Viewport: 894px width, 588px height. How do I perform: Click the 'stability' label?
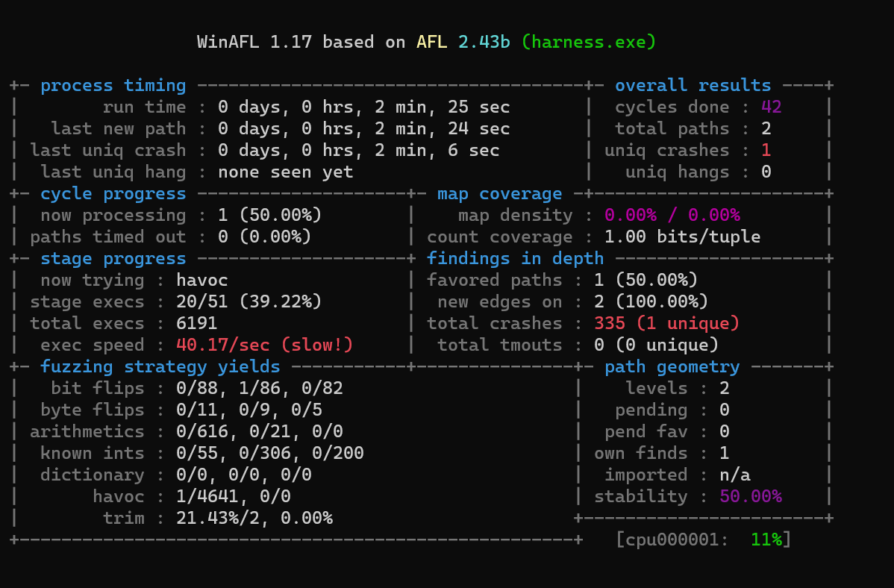point(641,497)
